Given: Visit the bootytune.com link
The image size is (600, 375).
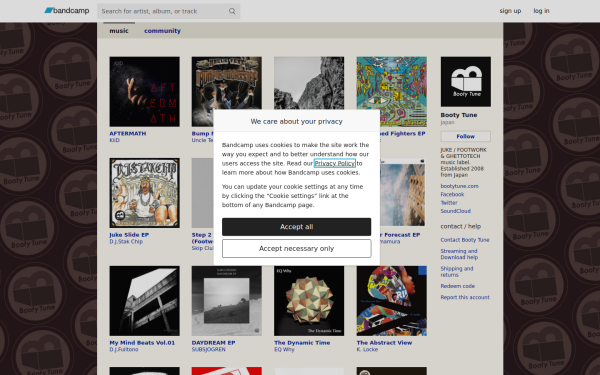Looking at the screenshot, I should 459,186.
